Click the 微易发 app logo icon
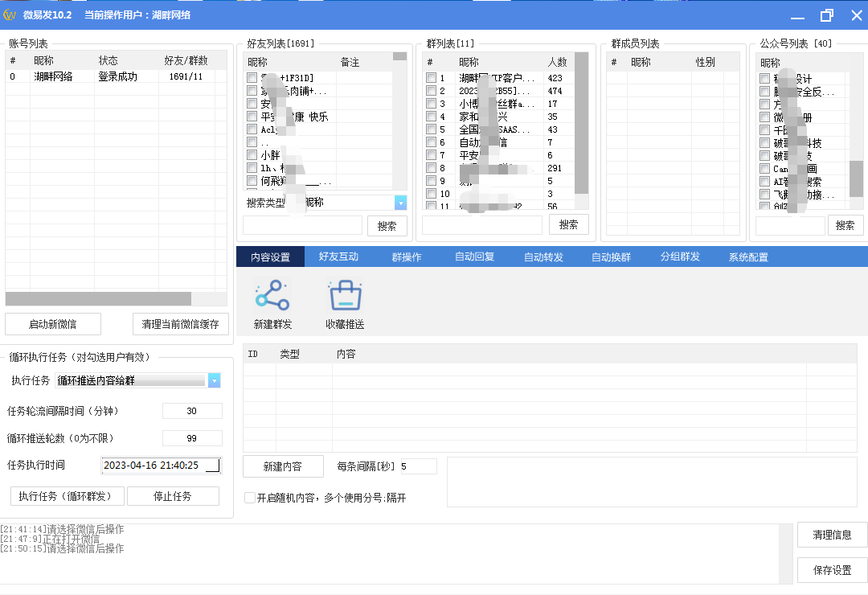The width and height of the screenshot is (868, 595). (10, 15)
